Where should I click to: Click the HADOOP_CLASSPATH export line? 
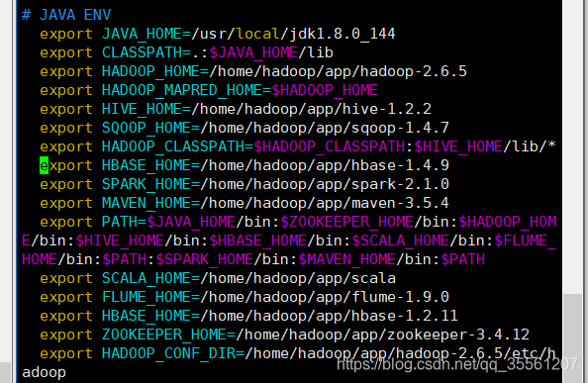(x=298, y=146)
